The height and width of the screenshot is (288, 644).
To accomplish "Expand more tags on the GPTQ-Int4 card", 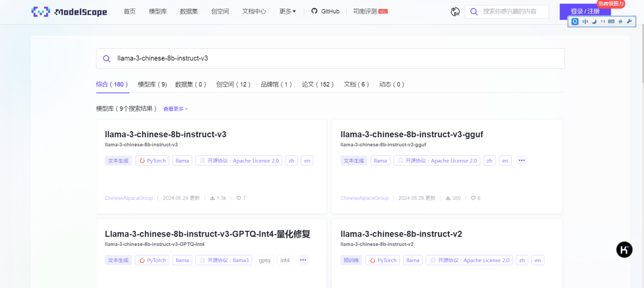I will [302, 260].
